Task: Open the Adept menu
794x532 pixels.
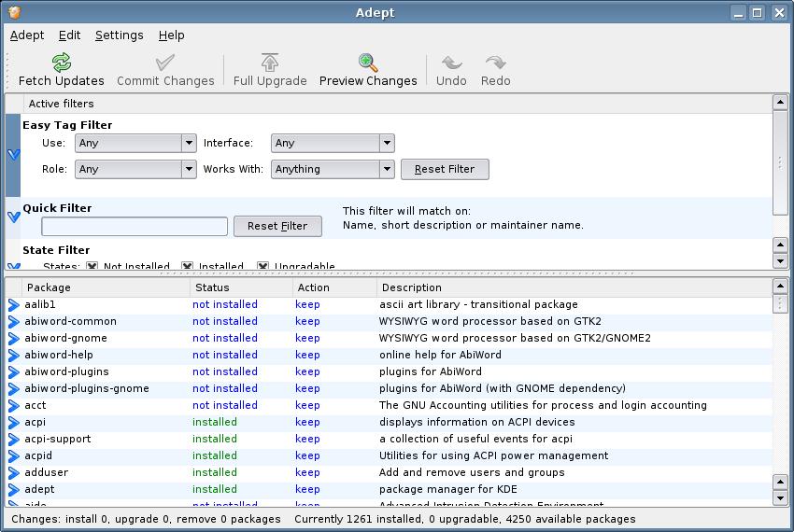Action: point(27,35)
